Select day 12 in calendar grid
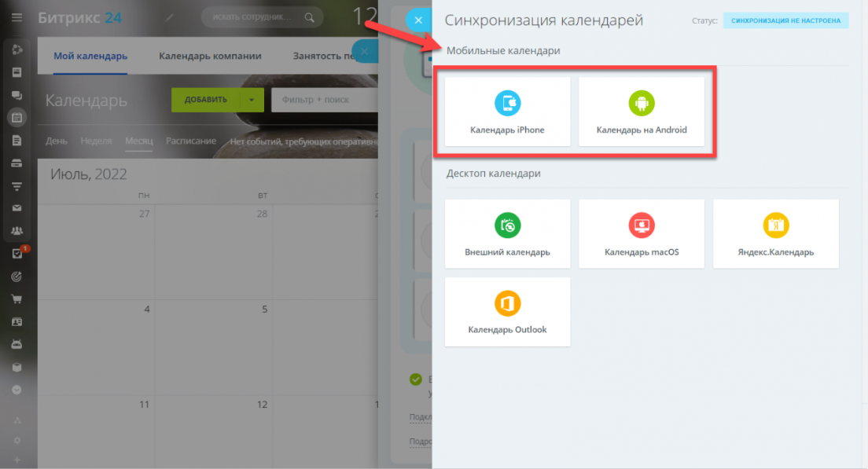The image size is (868, 469). pos(263,405)
